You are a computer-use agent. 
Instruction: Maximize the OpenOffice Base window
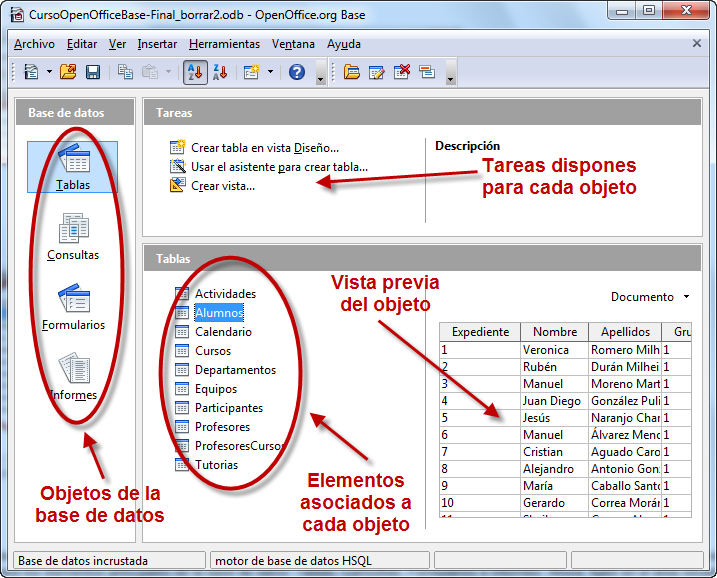coord(649,11)
